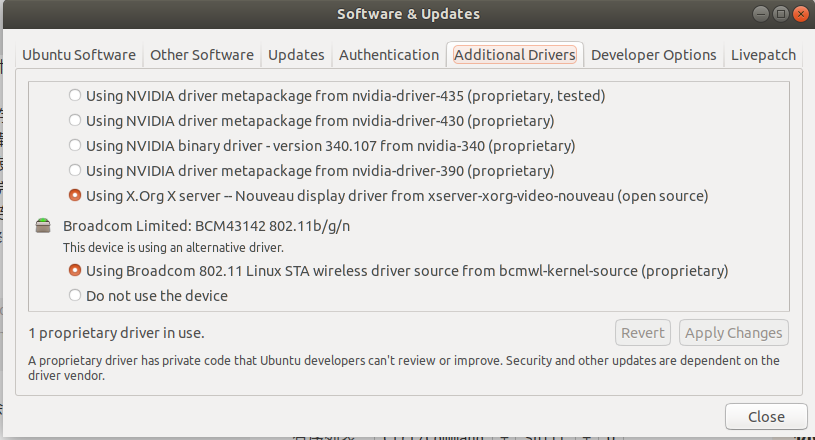Screen dimensions: 815x440
Task: Switch to the Other Software tab
Action: pos(202,55)
